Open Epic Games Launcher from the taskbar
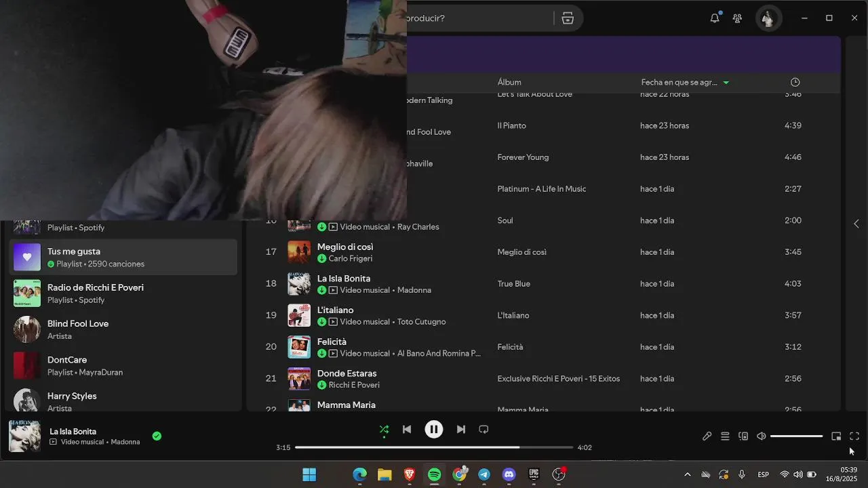The image size is (868, 488). (534, 474)
